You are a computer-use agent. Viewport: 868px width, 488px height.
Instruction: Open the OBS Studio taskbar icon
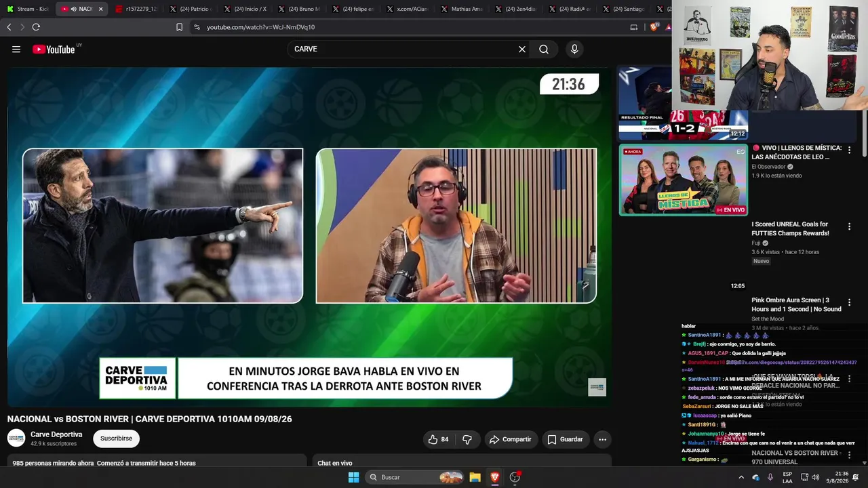515,477
